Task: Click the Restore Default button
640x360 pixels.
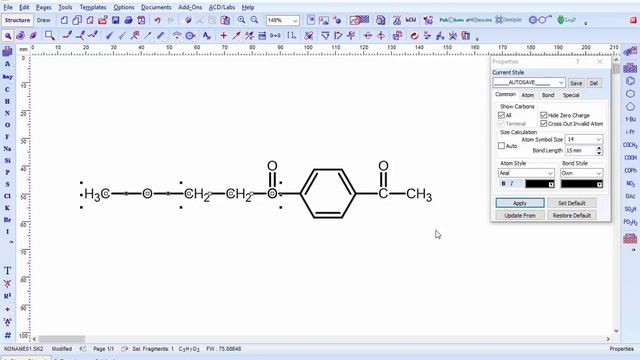Action: coord(571,215)
